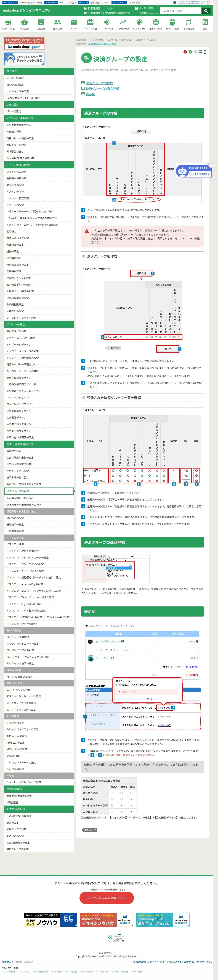The width and height of the screenshot is (218, 980).
Task: Select the SEO管理 sidebar section header
Action: pos(39,71)
